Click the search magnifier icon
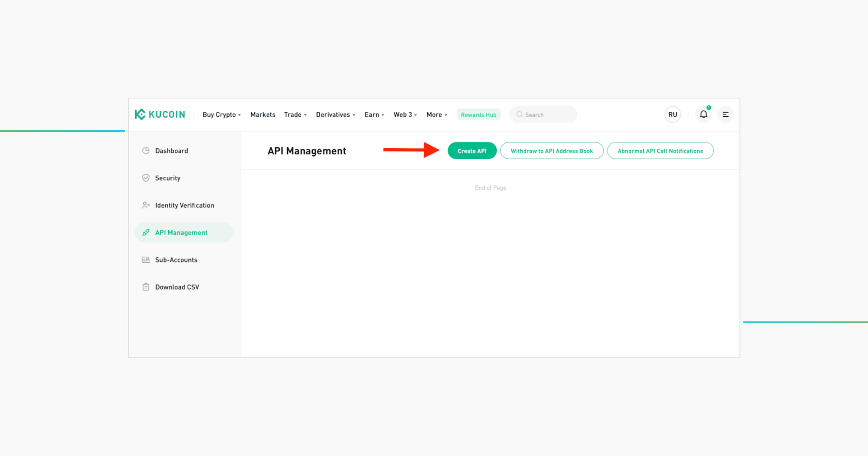Screen dimensions: 868x456 (519, 114)
